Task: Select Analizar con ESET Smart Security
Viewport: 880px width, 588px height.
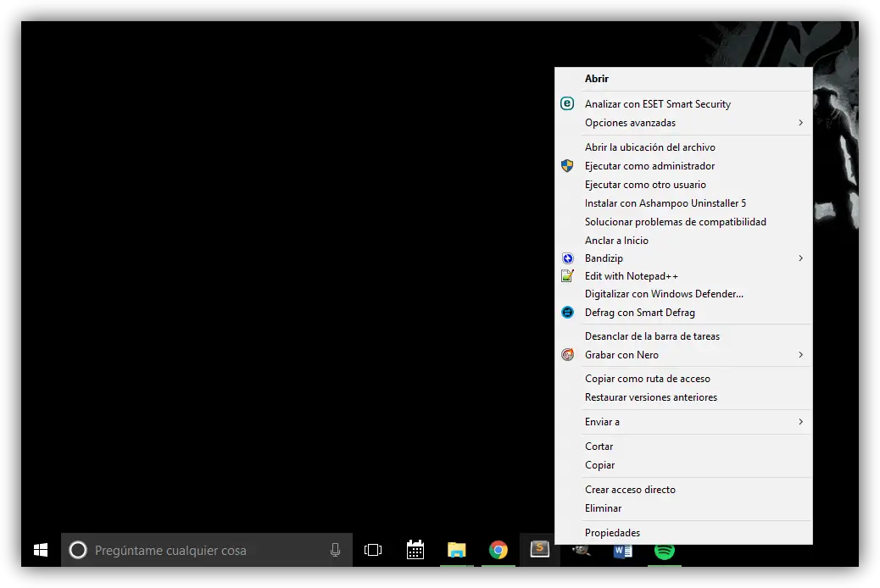Action: click(683, 104)
